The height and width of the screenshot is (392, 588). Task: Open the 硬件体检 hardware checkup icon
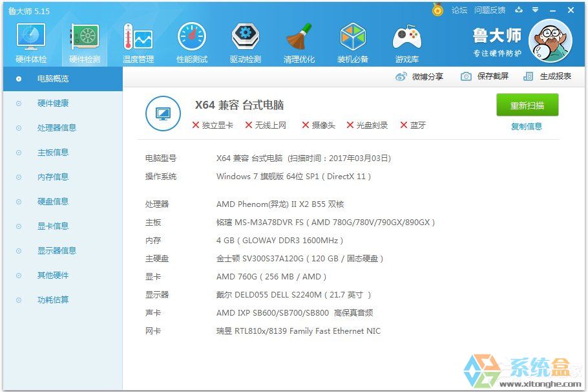click(31, 43)
